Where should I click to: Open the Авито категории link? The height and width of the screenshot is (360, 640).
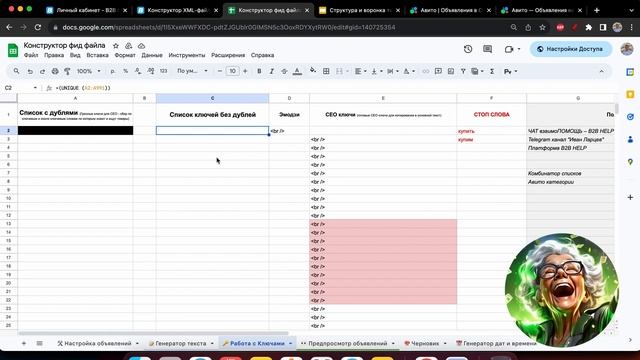pos(551,182)
